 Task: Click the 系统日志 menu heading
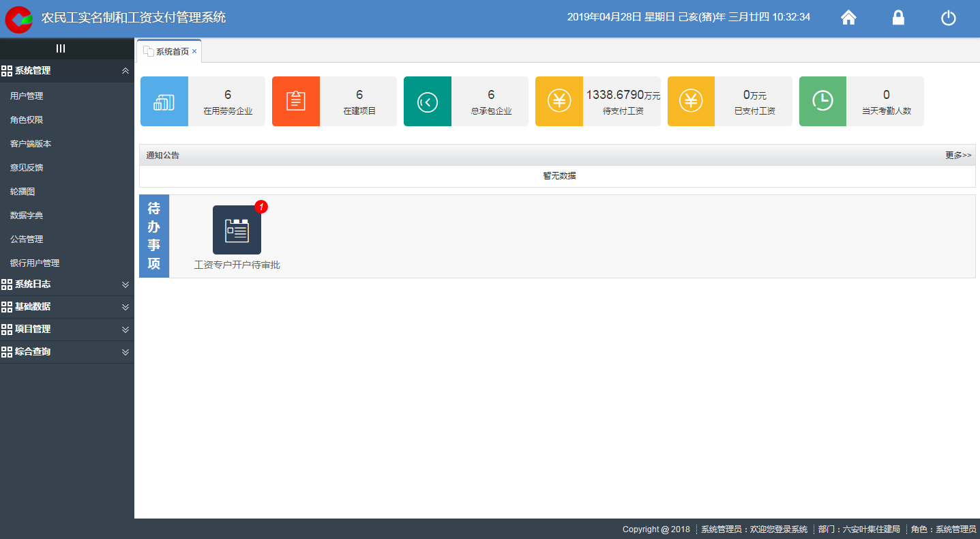coord(33,285)
